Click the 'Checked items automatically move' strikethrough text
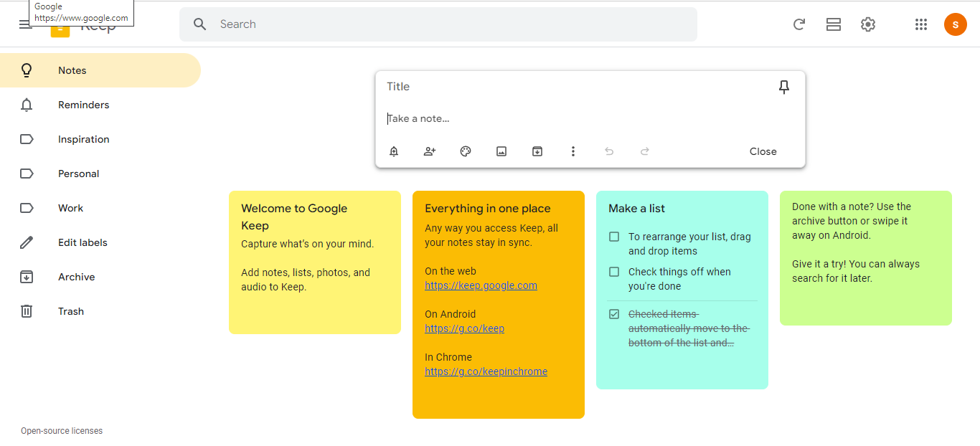The width and height of the screenshot is (980, 446). point(689,328)
